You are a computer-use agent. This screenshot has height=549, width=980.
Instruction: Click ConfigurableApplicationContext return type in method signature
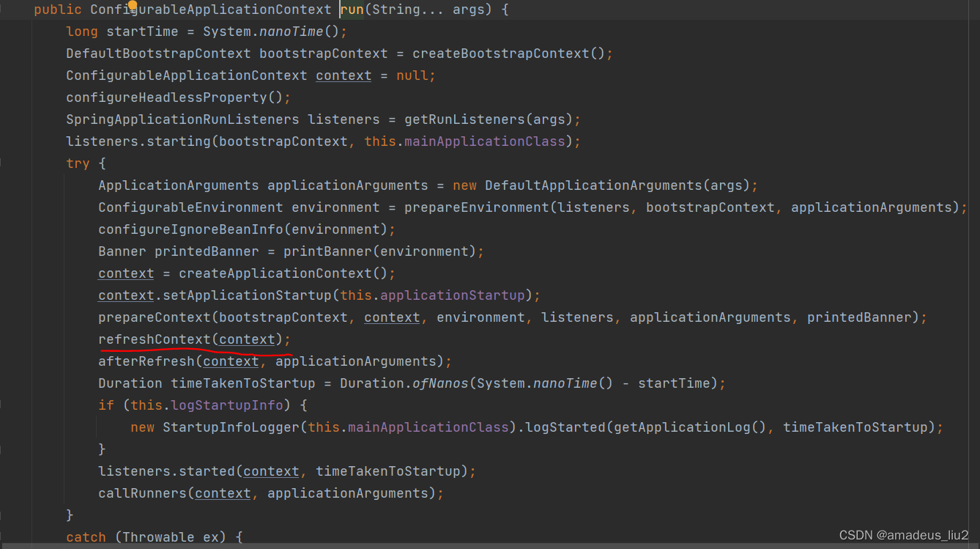[x=211, y=10]
